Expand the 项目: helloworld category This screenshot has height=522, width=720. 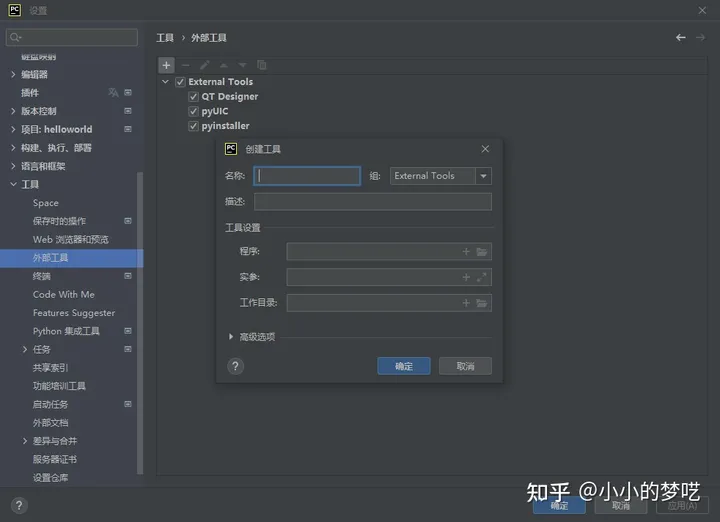(13, 129)
